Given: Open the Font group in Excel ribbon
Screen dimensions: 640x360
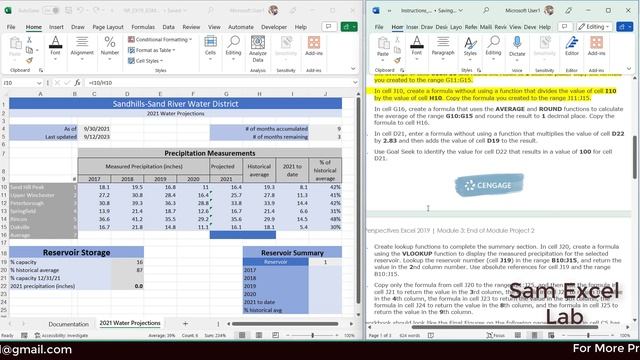Looking at the screenshot, I should pyautogui.click(x=55, y=48).
